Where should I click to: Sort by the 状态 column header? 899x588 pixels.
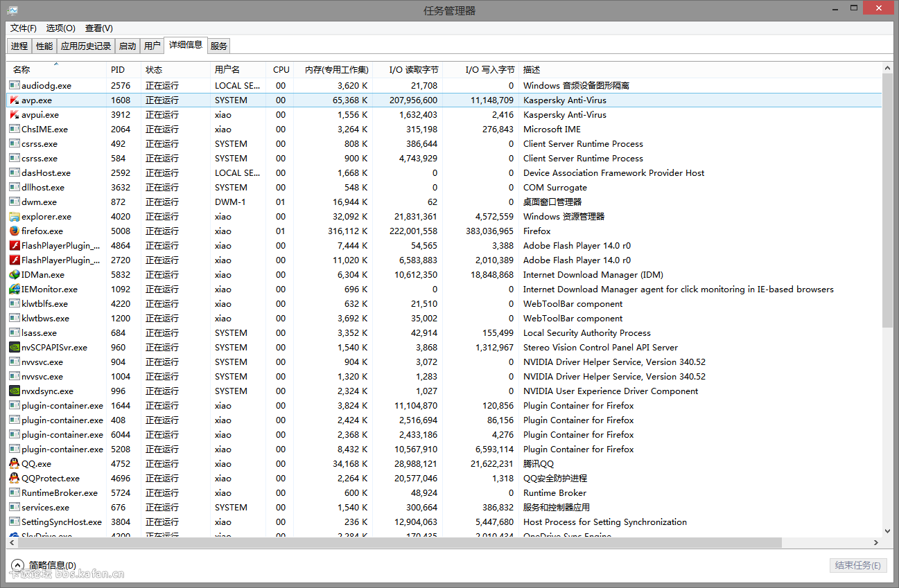click(176, 69)
